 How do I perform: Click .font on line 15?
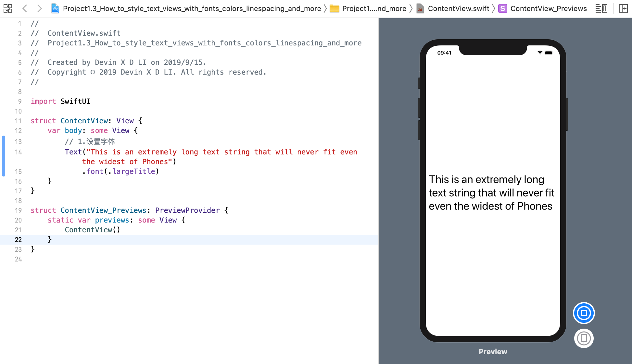click(93, 171)
